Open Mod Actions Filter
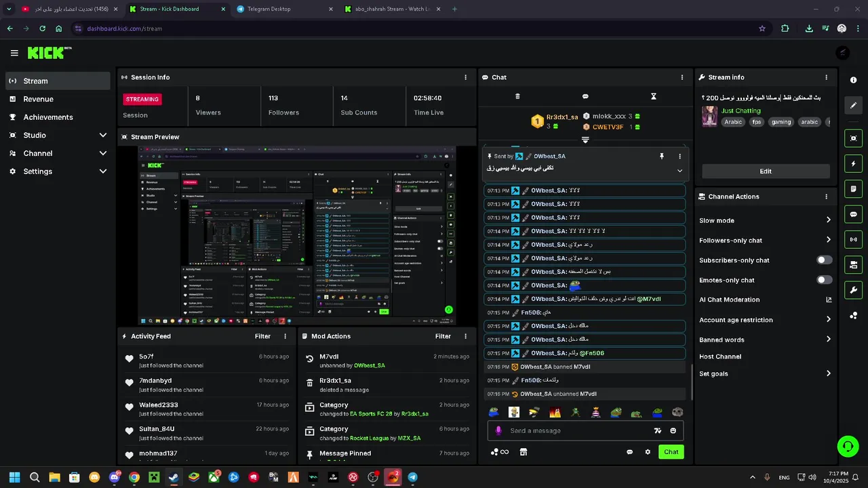Image resolution: width=868 pixels, height=488 pixels. (443, 336)
